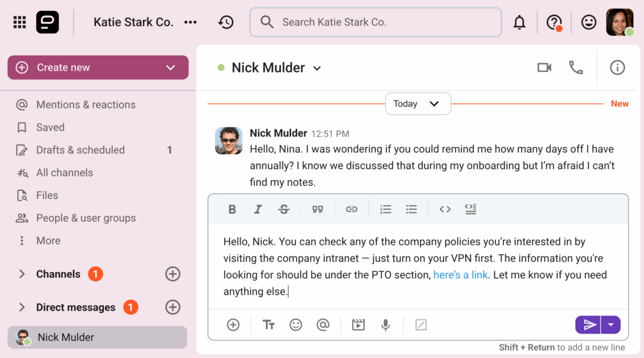Open message history clock icon

[226, 23]
